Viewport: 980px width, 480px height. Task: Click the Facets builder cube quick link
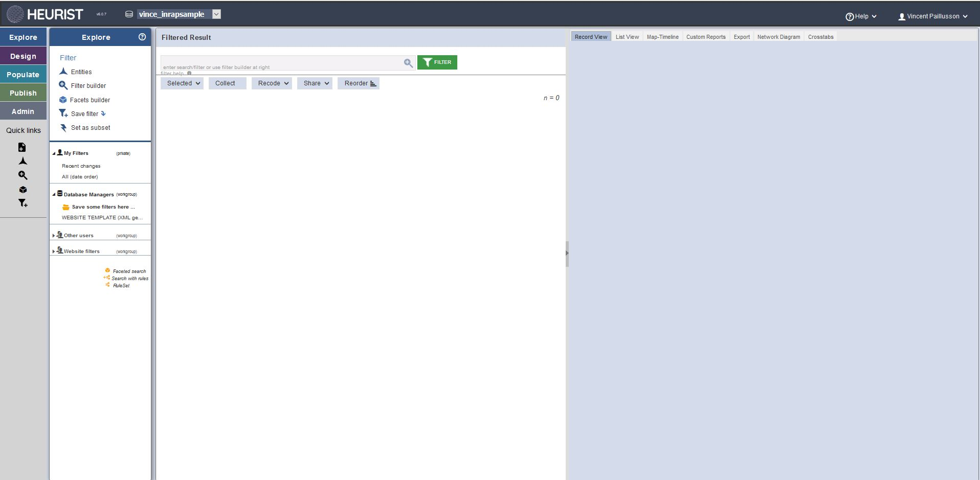click(x=23, y=190)
